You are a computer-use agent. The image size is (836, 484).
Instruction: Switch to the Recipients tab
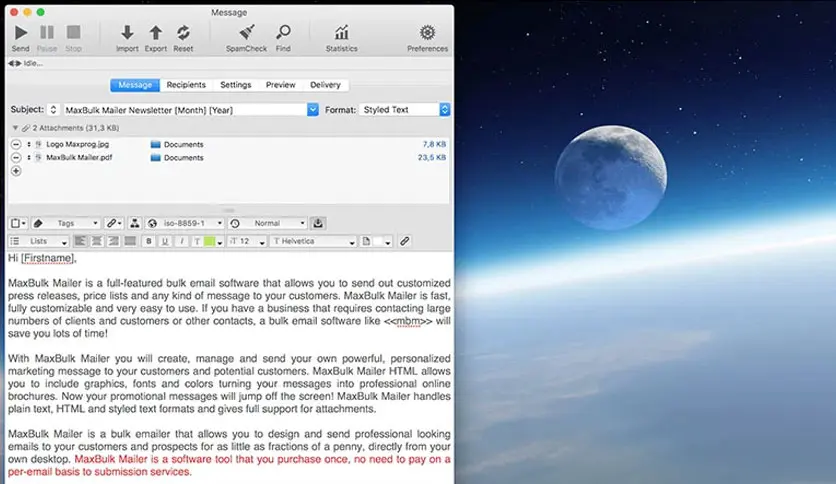186,85
